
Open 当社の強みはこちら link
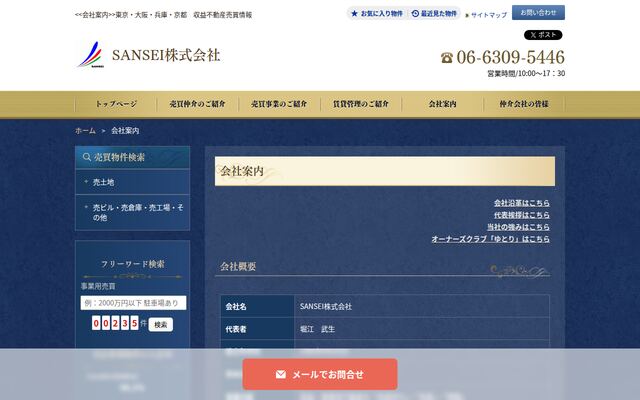click(518, 227)
